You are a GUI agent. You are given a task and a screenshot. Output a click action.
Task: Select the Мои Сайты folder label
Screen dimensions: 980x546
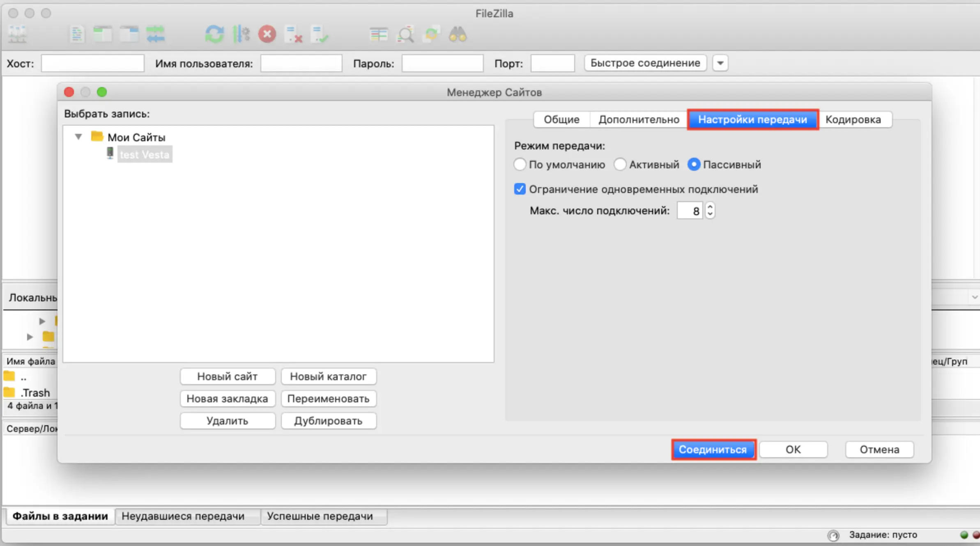(x=136, y=137)
